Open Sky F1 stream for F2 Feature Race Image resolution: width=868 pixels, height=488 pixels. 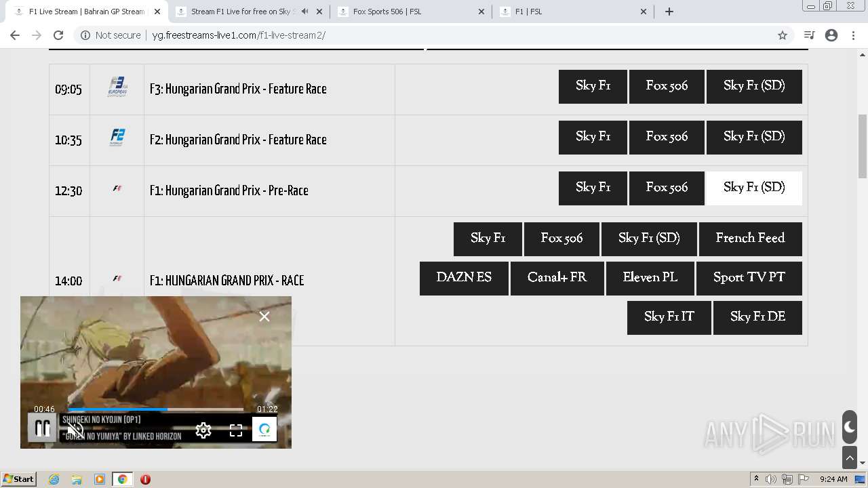tap(593, 137)
